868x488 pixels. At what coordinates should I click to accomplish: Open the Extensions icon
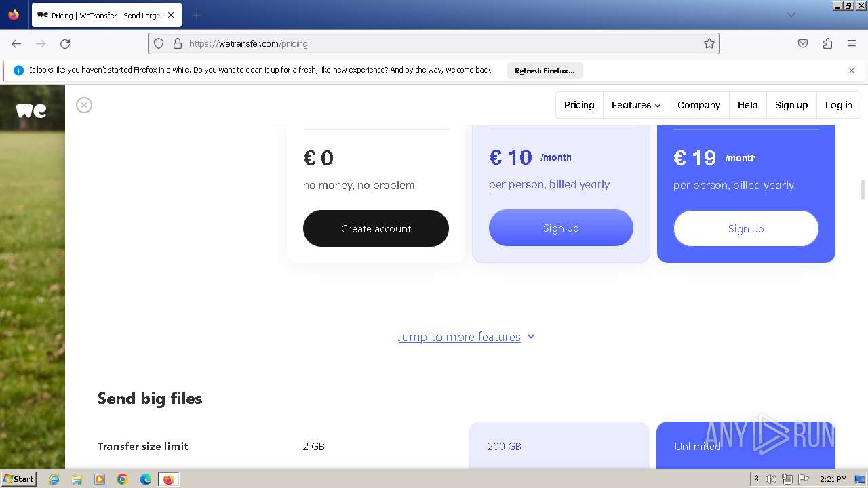tap(827, 43)
